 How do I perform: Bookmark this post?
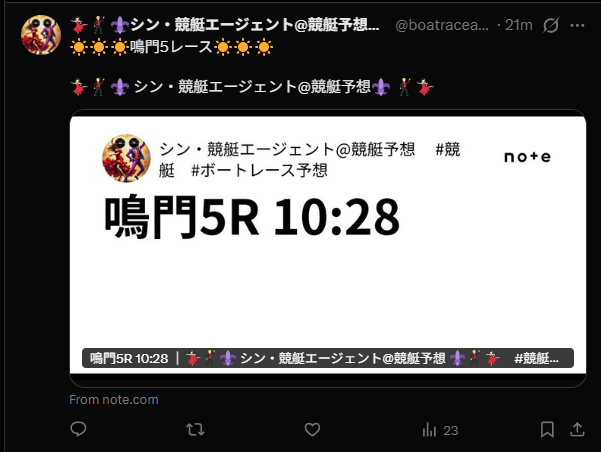point(547,429)
